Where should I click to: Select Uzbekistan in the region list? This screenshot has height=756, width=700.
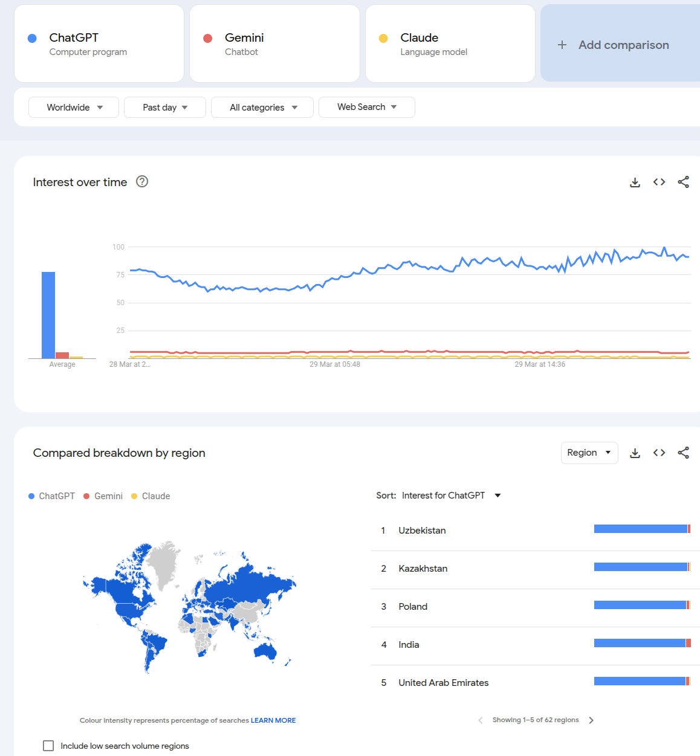(x=422, y=531)
